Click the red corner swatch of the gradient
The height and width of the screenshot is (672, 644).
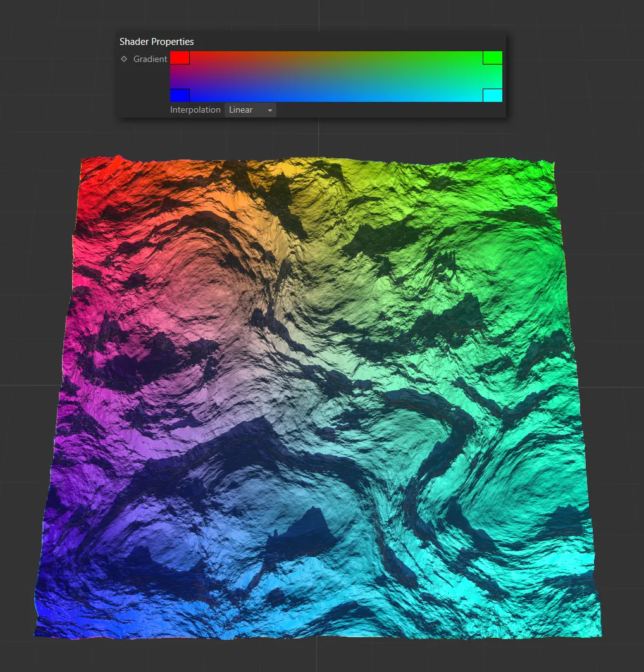click(x=179, y=57)
